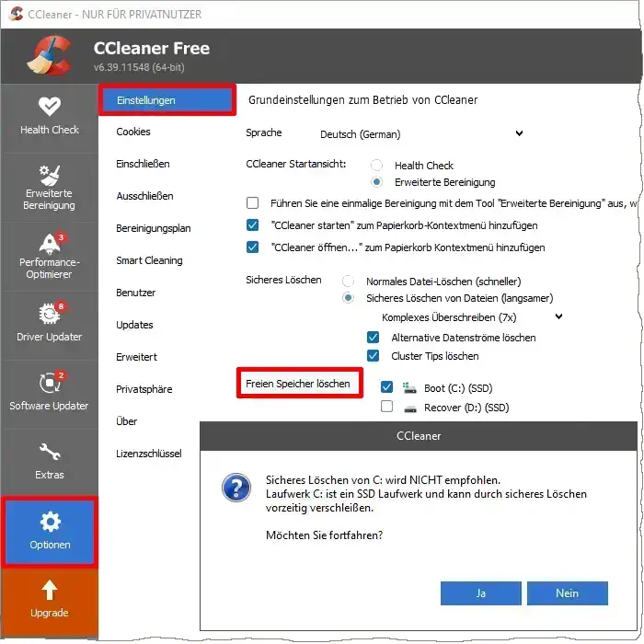644x644 pixels.
Task: Click the CCleaner Free heading
Action: click(x=152, y=49)
